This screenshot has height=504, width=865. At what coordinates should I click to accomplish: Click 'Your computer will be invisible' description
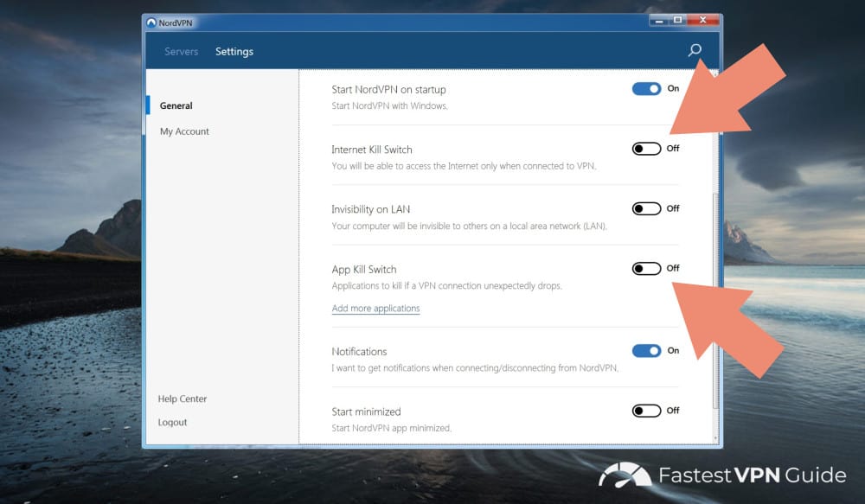pos(470,226)
